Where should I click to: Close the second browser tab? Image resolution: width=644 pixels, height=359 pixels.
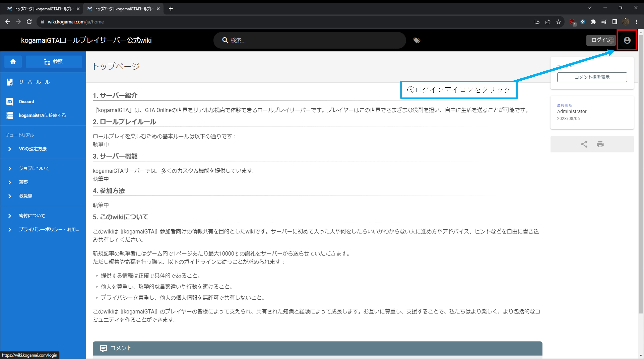tap(158, 9)
